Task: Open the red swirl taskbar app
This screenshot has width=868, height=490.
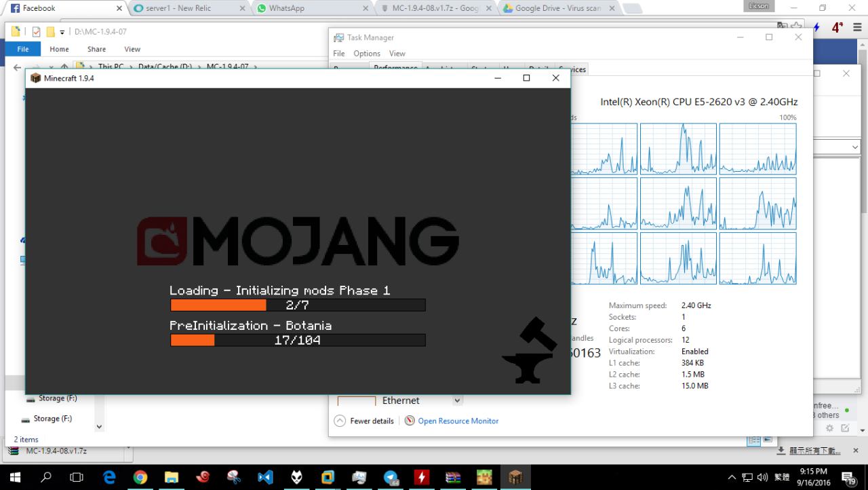Action: click(x=203, y=478)
